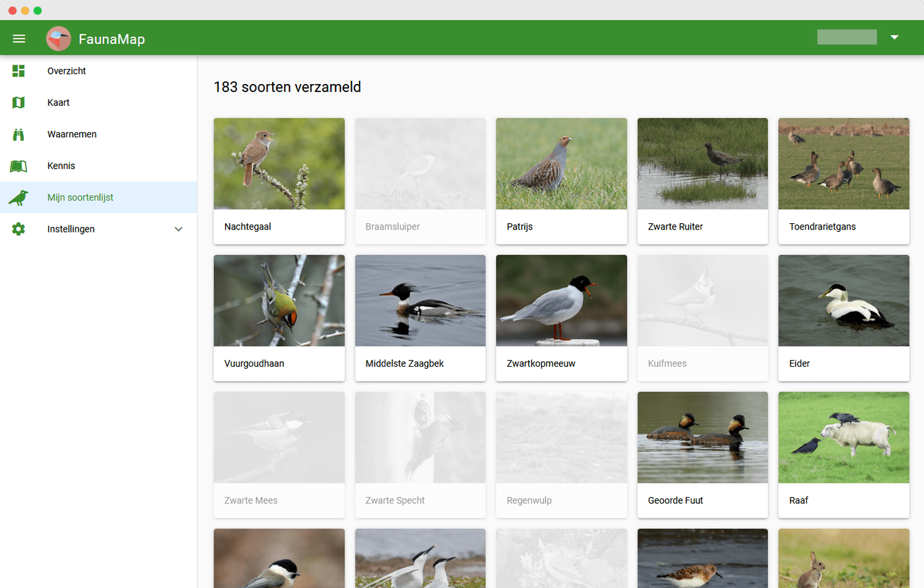
Task: Open the hamburger navigation menu
Action: click(19, 39)
